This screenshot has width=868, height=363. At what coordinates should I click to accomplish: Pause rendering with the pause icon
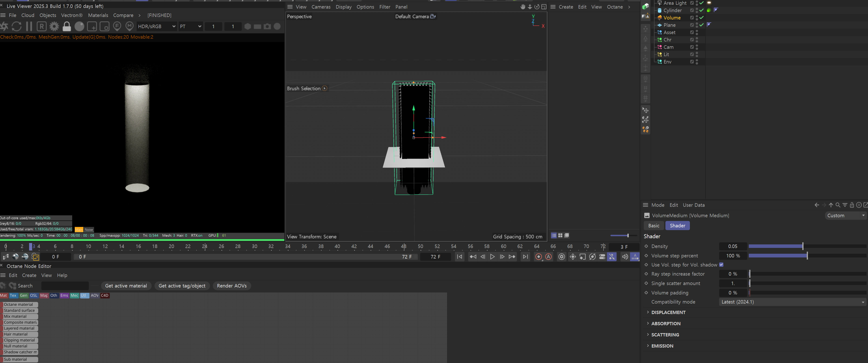coord(29,26)
